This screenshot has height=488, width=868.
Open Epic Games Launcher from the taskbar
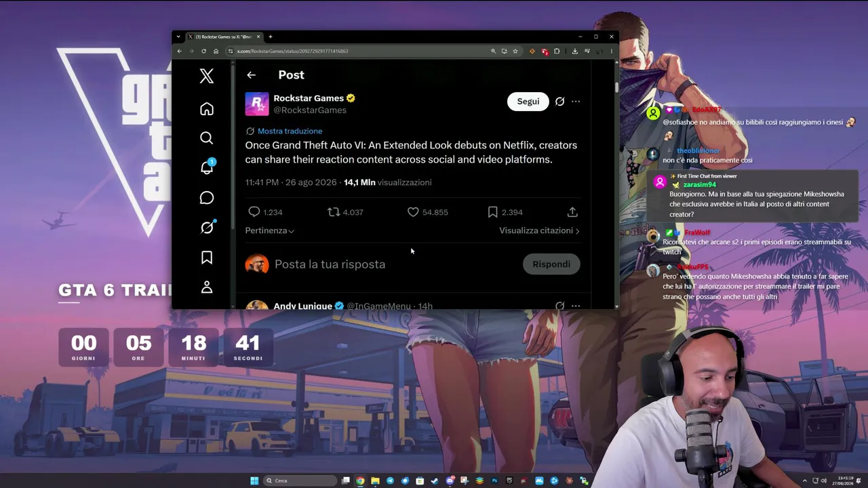point(509,481)
